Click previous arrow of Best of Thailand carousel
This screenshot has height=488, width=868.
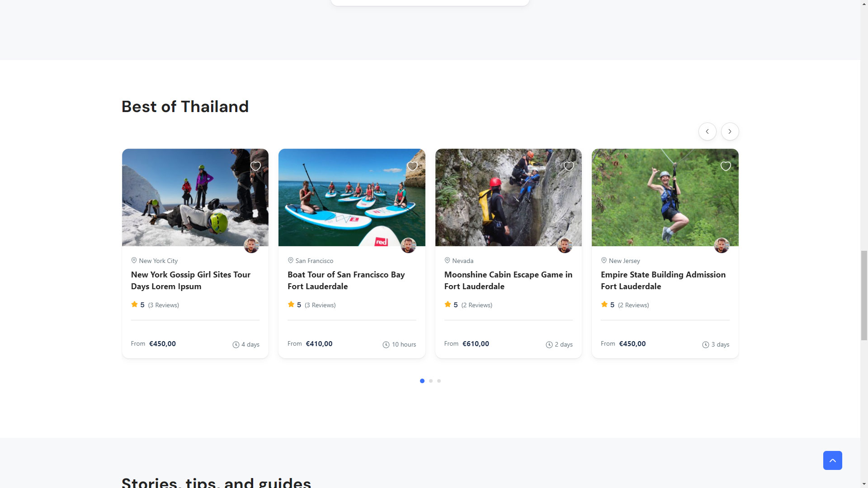click(707, 131)
